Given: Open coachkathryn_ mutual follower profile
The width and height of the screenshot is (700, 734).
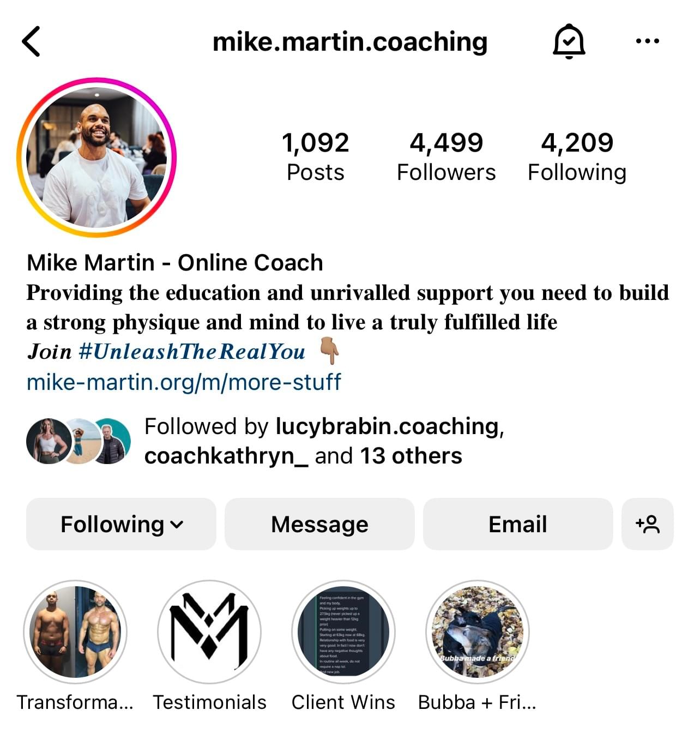Looking at the screenshot, I should 226,456.
